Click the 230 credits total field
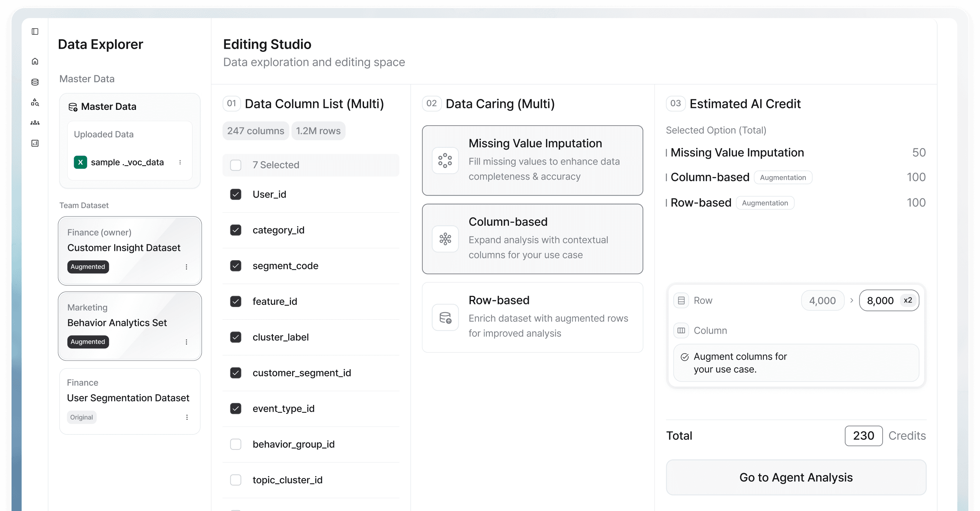 point(863,436)
